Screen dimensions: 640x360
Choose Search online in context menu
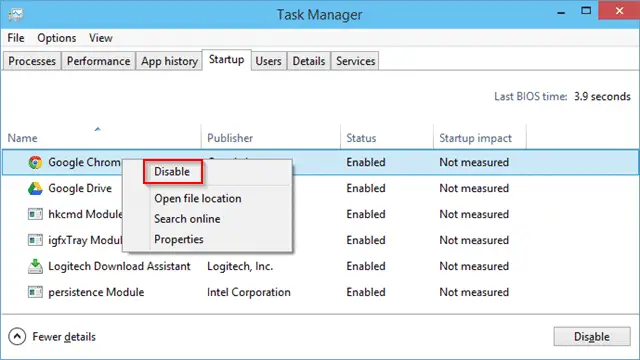[187, 219]
